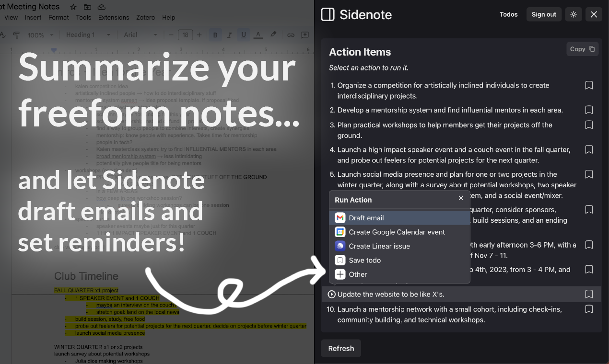Open the Todos page
Viewport: 609px width, 364px height.
point(509,14)
